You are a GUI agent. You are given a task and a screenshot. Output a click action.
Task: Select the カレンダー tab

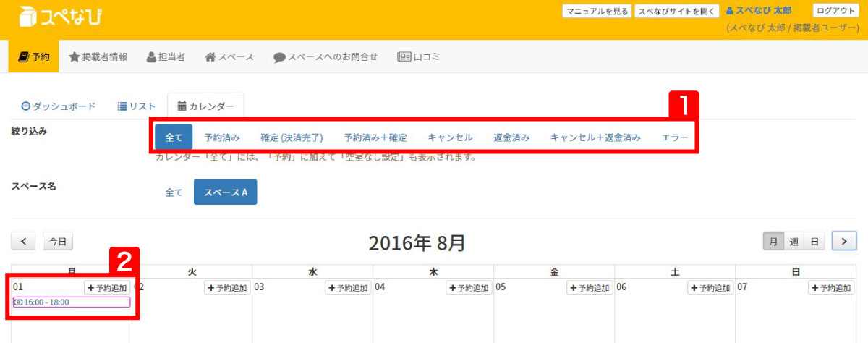tap(205, 106)
